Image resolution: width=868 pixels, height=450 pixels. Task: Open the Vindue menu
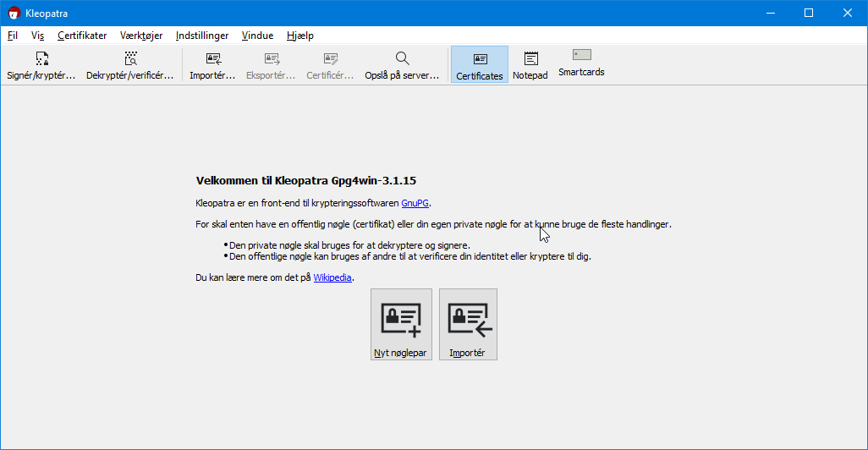pos(257,36)
